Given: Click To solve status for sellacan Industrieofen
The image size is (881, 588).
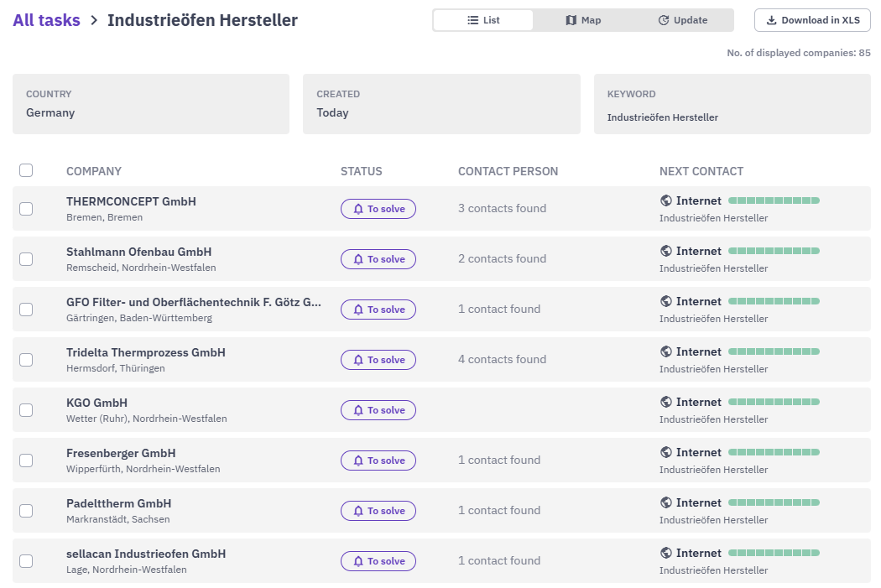Looking at the screenshot, I should [x=378, y=561].
